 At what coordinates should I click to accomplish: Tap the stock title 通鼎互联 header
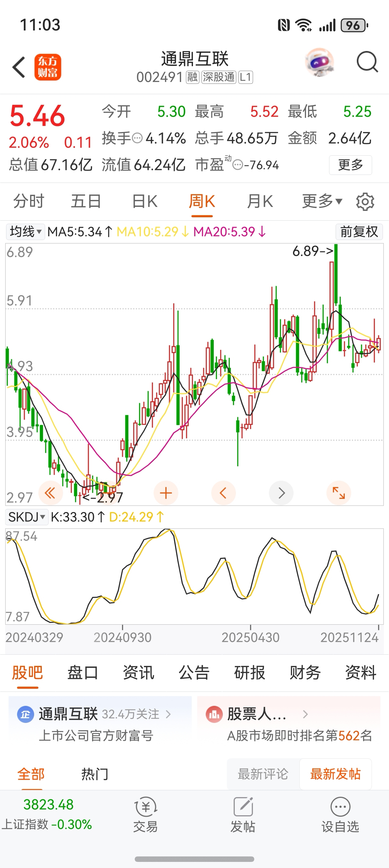(x=195, y=59)
